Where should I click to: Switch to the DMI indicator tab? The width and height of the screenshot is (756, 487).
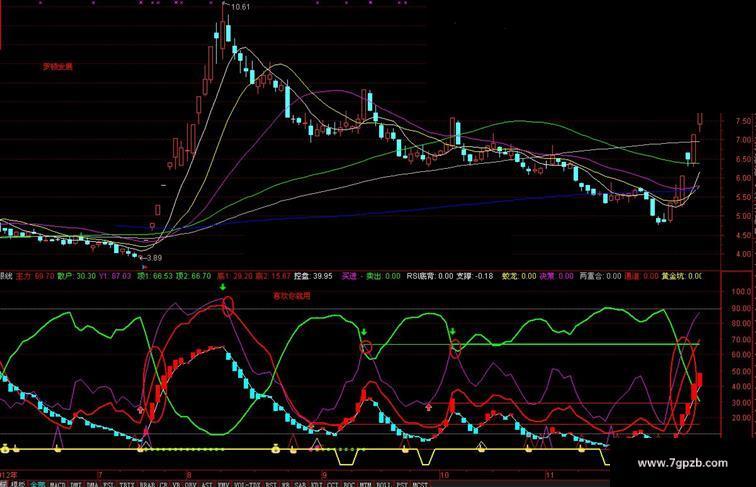[x=75, y=484]
